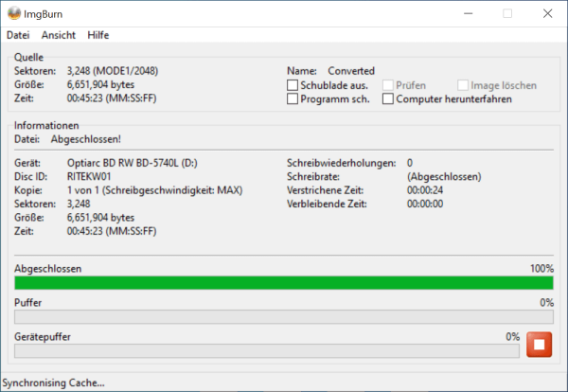Click the Abgeschlossen! file status text
568x392 pixels.
(x=86, y=139)
